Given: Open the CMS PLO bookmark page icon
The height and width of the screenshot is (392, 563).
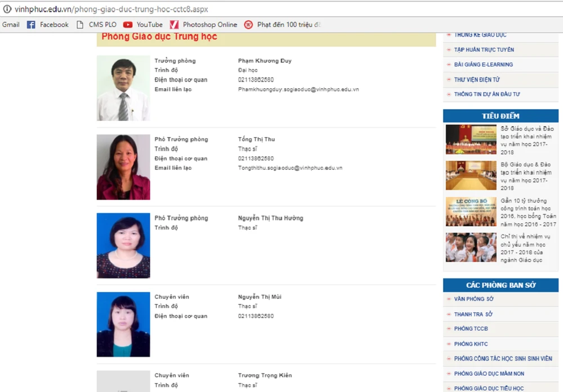Looking at the screenshot, I should 80,25.
